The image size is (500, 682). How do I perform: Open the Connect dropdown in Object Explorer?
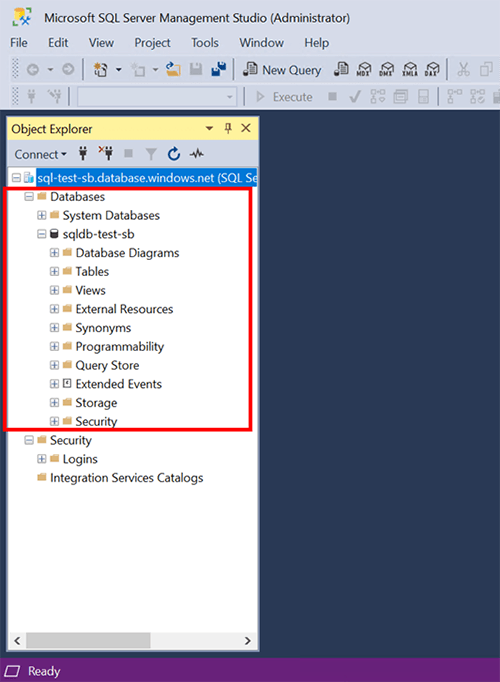40,154
